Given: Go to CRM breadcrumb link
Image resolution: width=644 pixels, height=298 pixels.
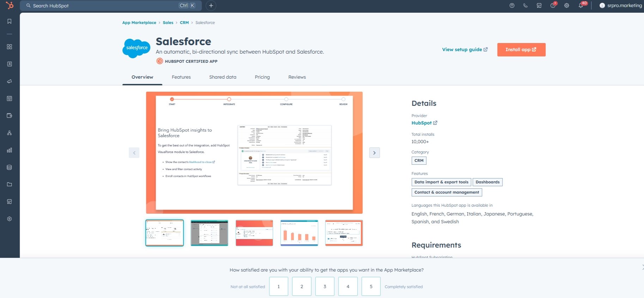Looking at the screenshot, I should coord(184,23).
